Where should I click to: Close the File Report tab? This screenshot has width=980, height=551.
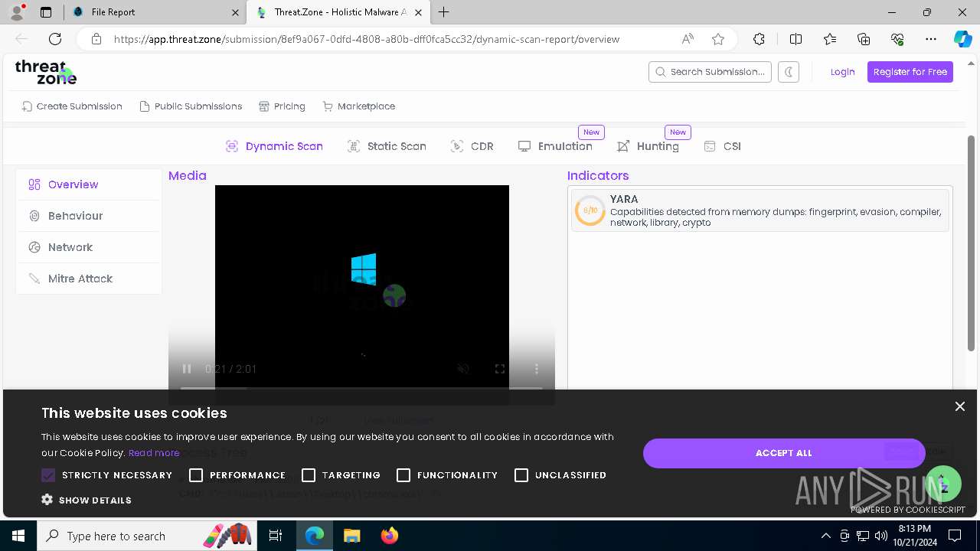pyautogui.click(x=235, y=12)
